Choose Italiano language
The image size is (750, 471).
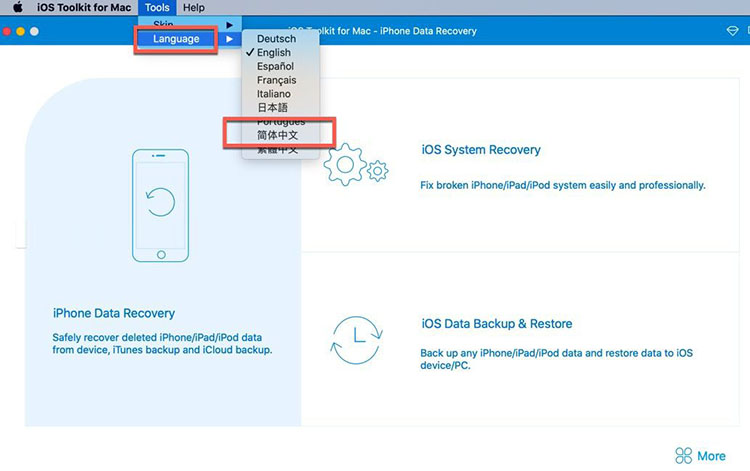(273, 94)
